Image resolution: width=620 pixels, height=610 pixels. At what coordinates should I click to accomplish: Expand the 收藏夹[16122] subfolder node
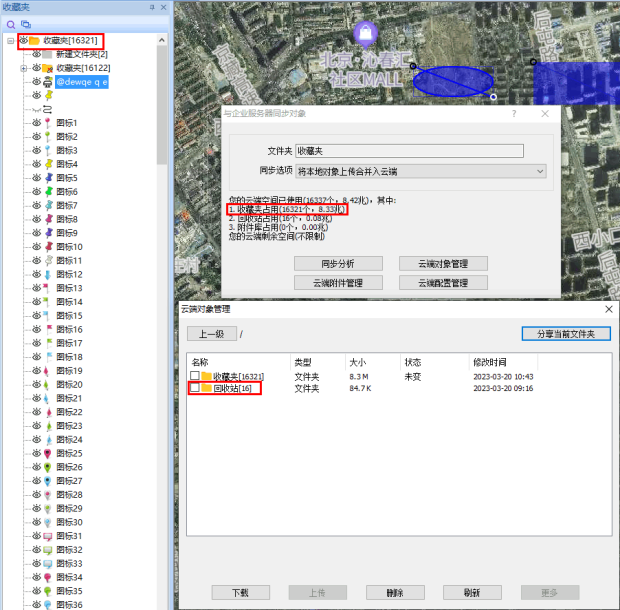[x=23, y=68]
